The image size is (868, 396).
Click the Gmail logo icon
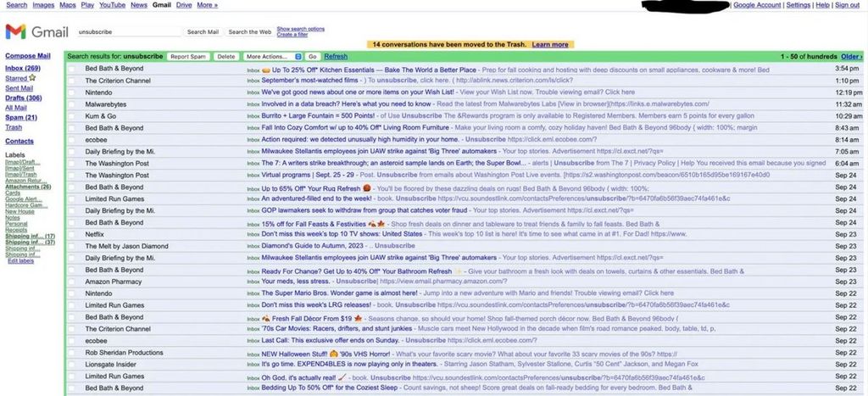(x=15, y=32)
